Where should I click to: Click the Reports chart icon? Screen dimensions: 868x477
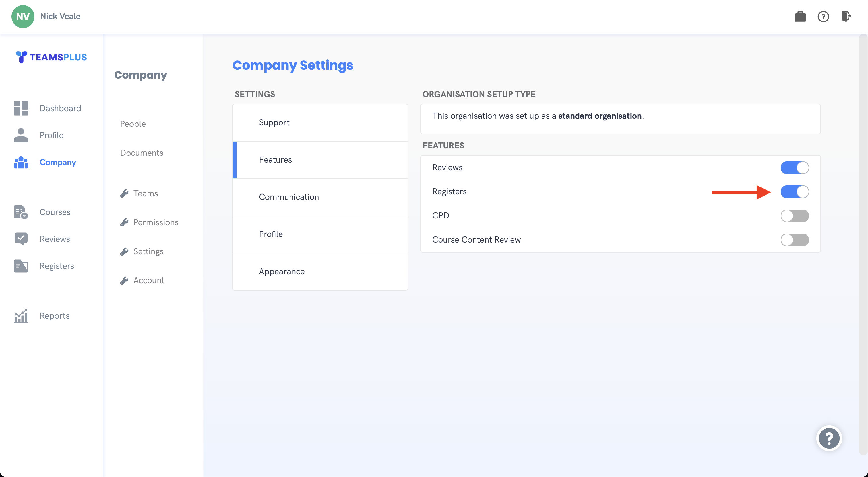pos(21,316)
